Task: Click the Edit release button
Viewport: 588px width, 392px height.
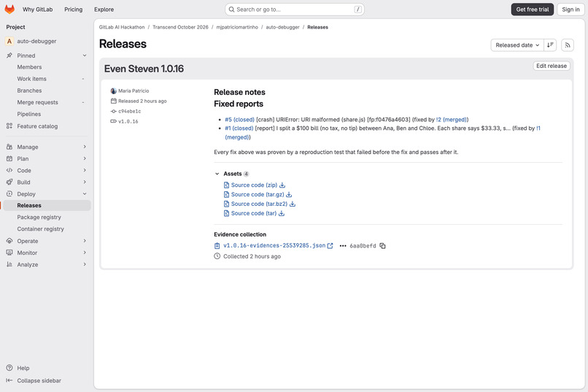Action: coord(552,66)
